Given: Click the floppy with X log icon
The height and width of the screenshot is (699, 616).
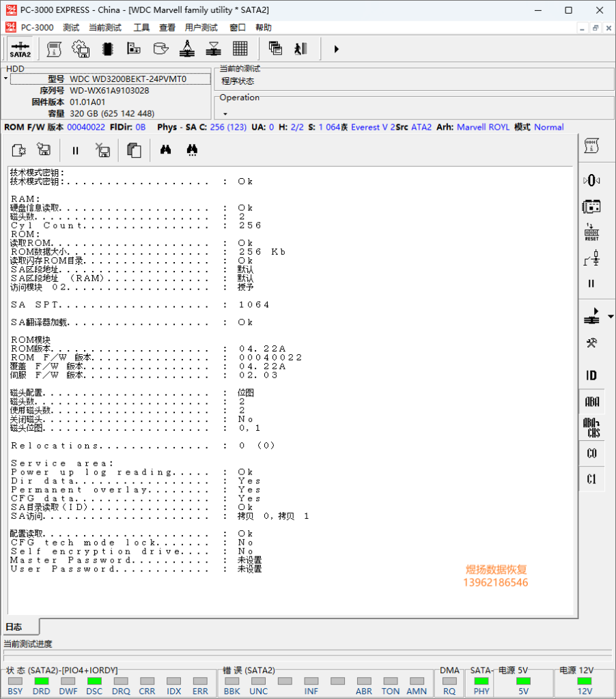Looking at the screenshot, I should [x=103, y=150].
